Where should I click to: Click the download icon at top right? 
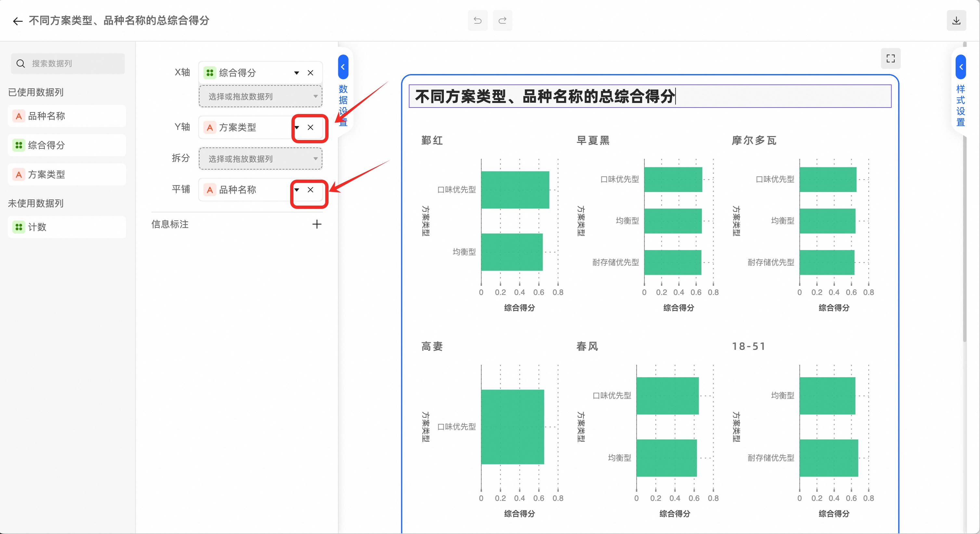point(956,20)
